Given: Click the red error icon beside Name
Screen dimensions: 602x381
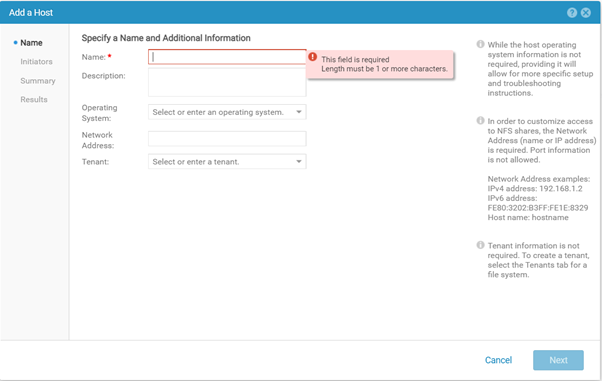Looking at the screenshot, I should coord(313,57).
